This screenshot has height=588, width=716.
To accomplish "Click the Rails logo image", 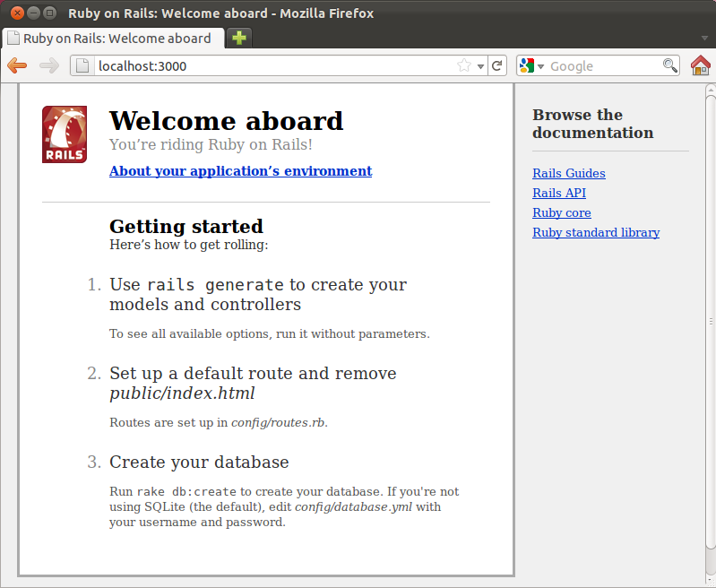I will pyautogui.click(x=65, y=134).
